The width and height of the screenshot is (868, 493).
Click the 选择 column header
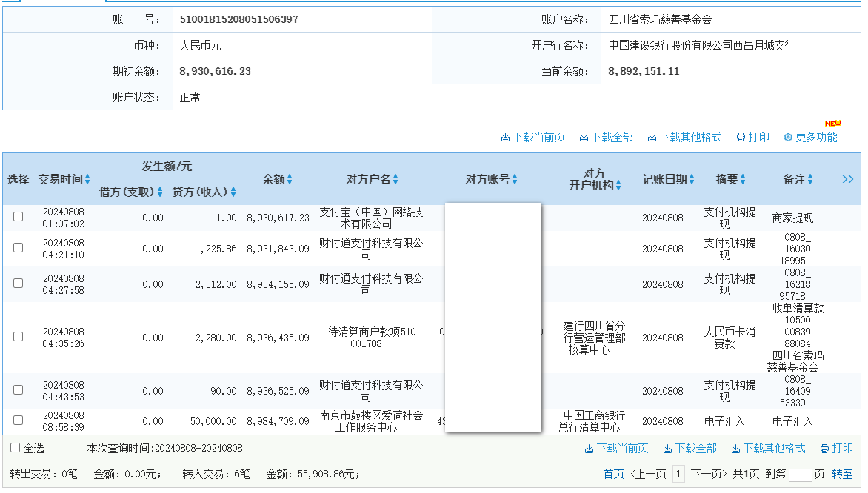click(x=18, y=179)
